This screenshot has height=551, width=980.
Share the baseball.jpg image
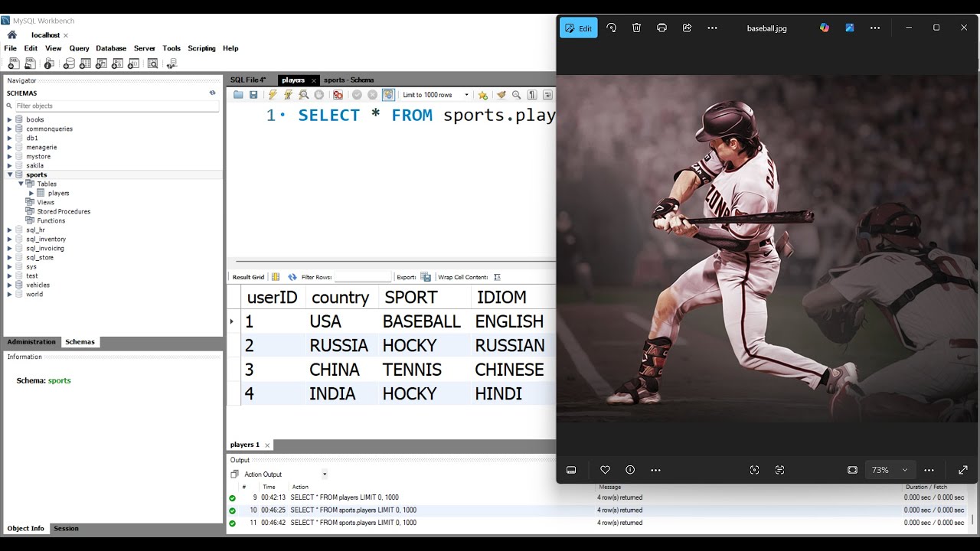[687, 28]
